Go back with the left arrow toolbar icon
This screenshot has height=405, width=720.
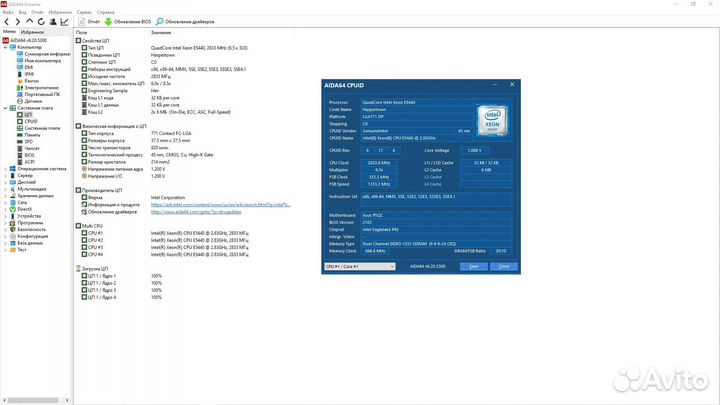tap(6, 22)
